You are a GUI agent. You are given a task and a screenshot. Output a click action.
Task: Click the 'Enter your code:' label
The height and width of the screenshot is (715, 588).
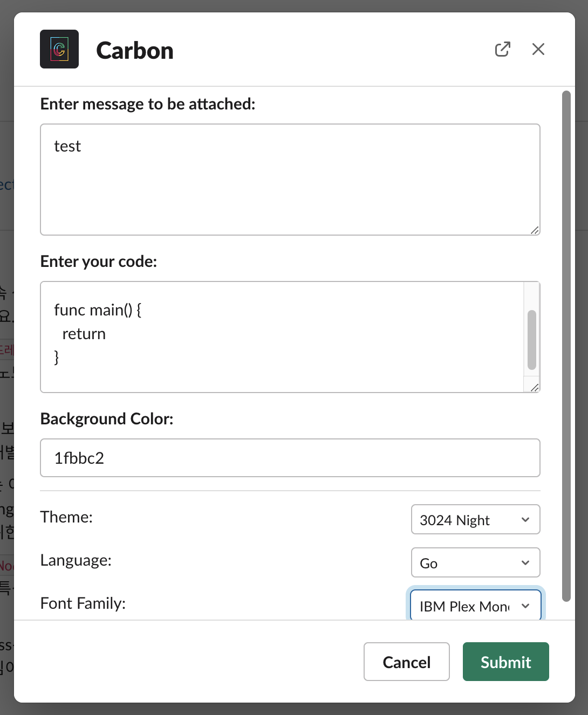pyautogui.click(x=99, y=261)
